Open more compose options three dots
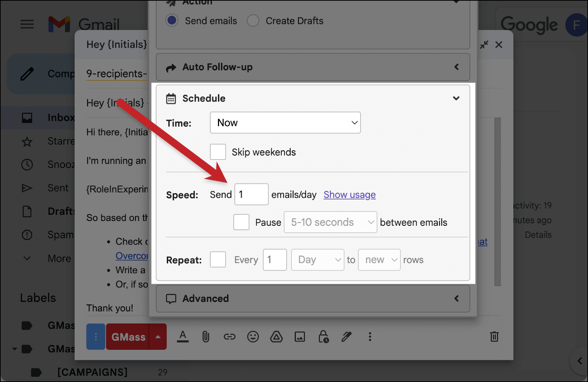 [x=370, y=336]
